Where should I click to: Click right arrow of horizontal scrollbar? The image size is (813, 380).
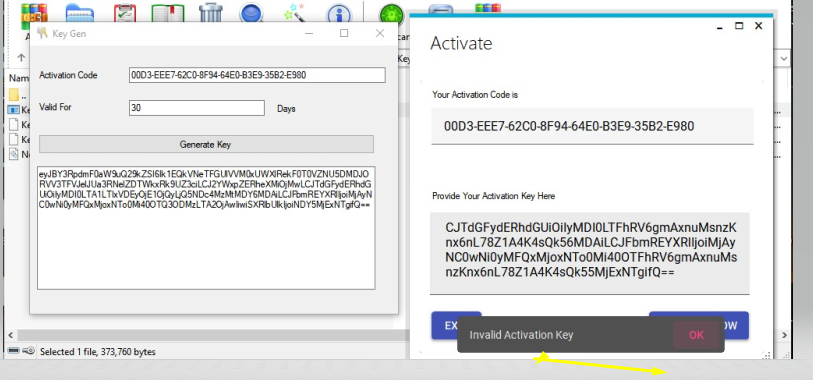pyautogui.click(x=784, y=335)
